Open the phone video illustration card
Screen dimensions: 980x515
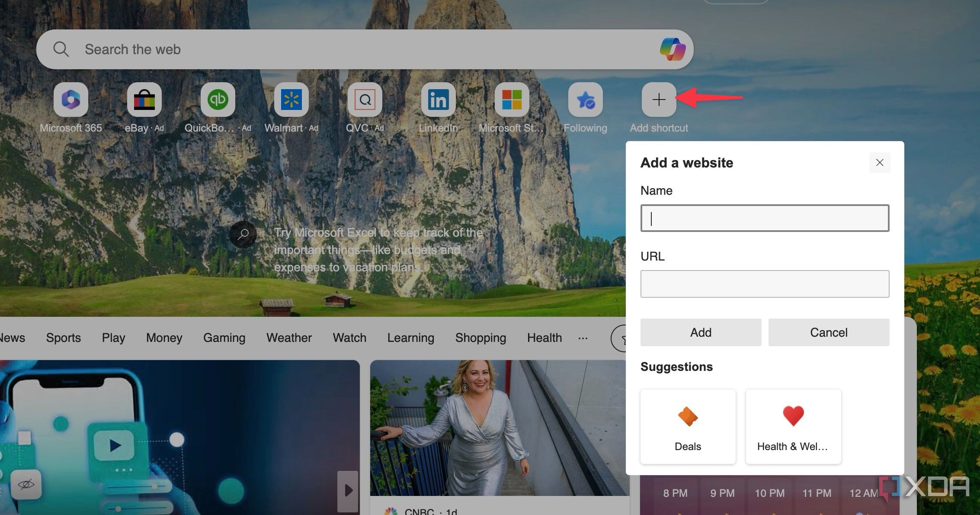tap(180, 437)
